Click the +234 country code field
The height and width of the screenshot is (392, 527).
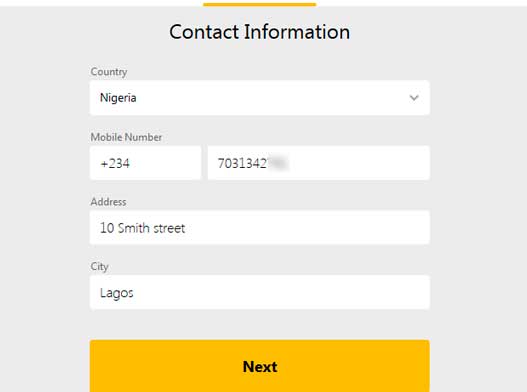tap(146, 163)
